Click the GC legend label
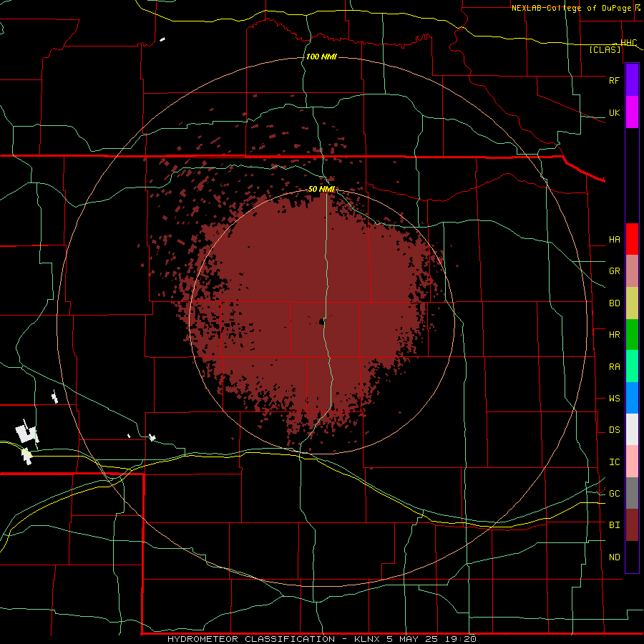The height and width of the screenshot is (644, 644). [x=614, y=494]
